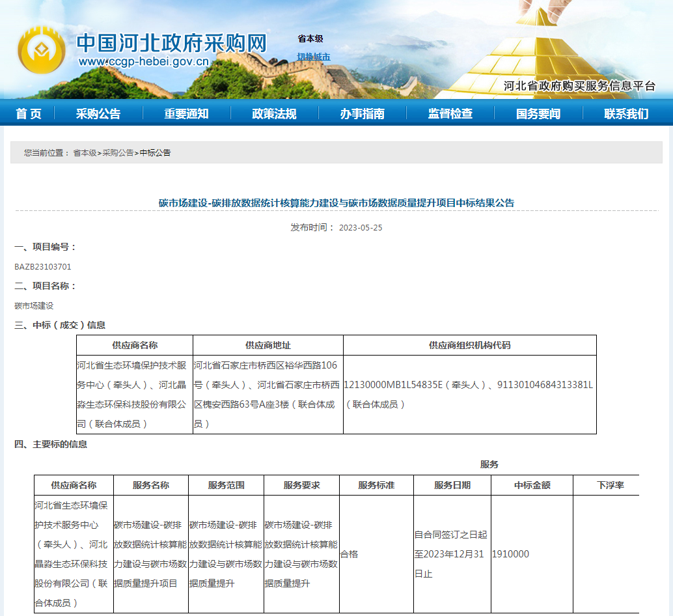Open the 采购公告 navigation menu
This screenshot has width=673, height=616.
pos(98,113)
